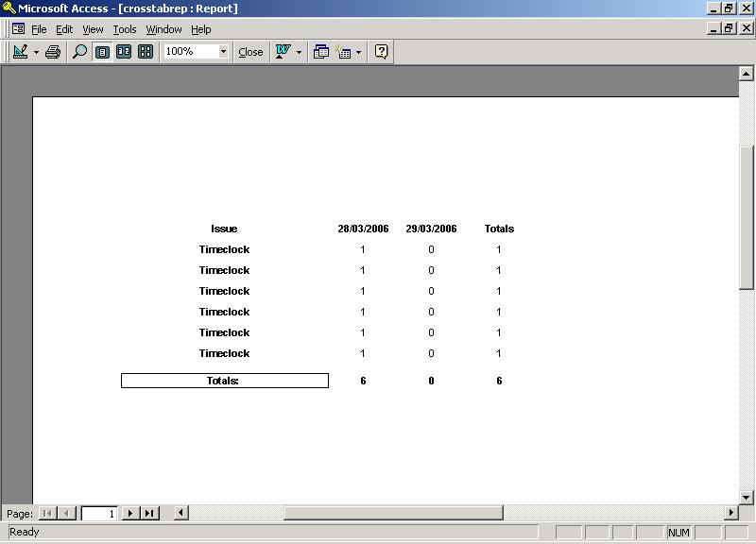The image size is (756, 544).
Task: Open the zoom percentage dropdown arrow
Action: (x=223, y=51)
